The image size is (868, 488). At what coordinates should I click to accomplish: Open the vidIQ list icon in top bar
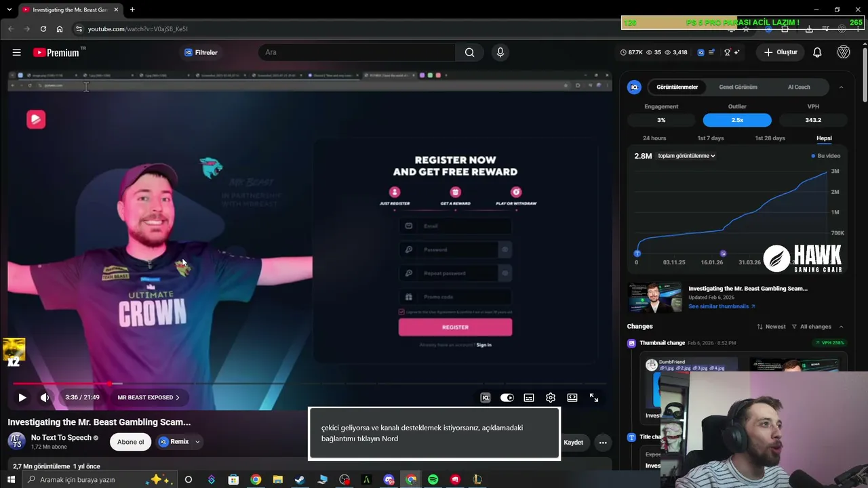coord(711,52)
